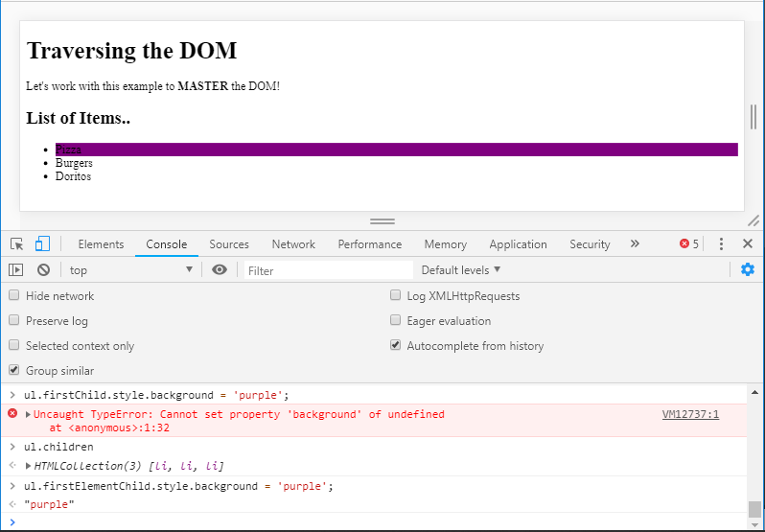
Task: Open the top context dropdown
Action: pyautogui.click(x=130, y=270)
